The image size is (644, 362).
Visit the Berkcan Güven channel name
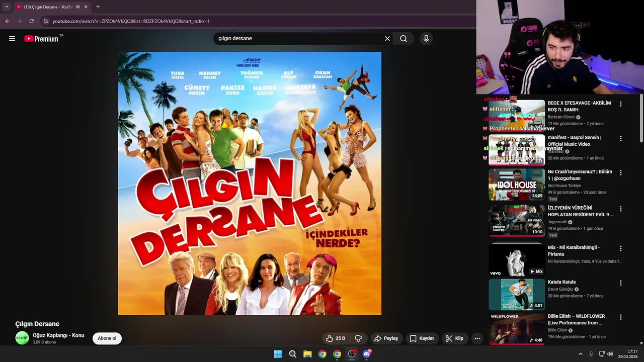tap(561, 117)
